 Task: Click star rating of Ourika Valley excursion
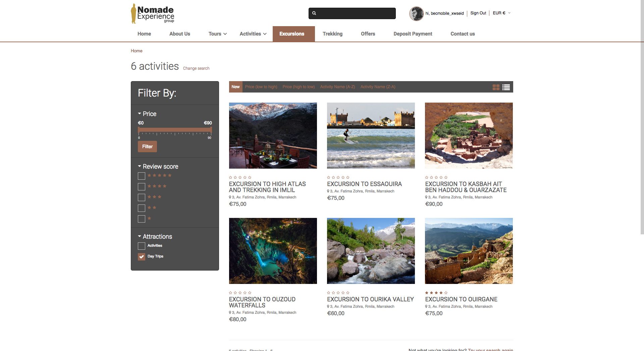[x=338, y=293]
